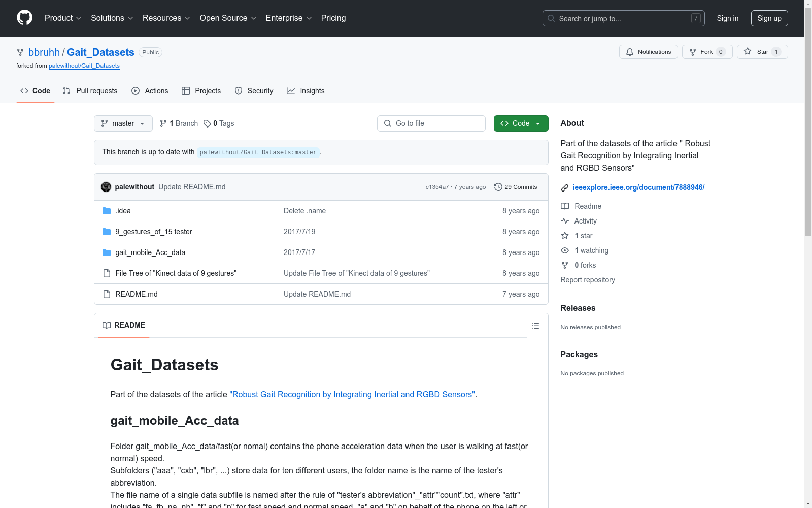The image size is (812, 508).
Task: Open the Security tab
Action: [x=254, y=91]
